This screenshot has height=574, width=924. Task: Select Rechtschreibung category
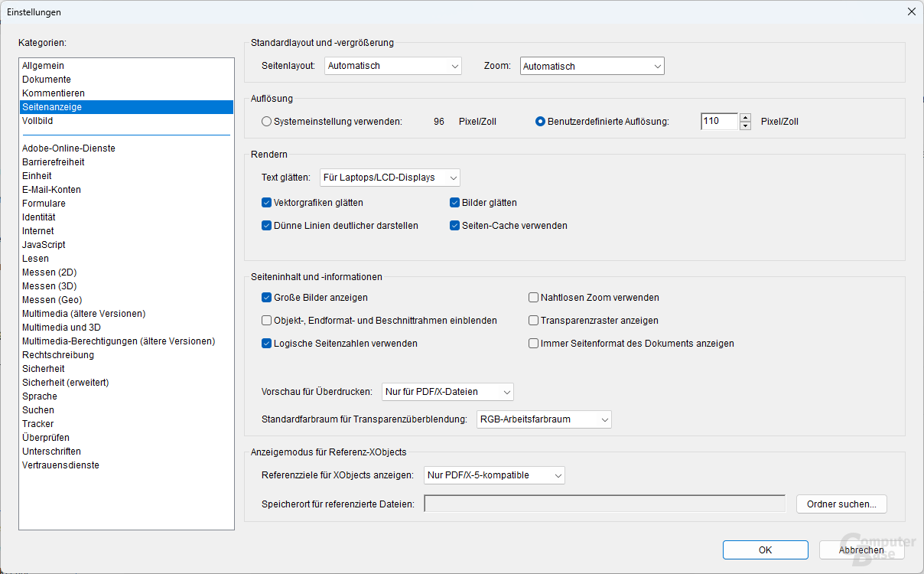point(126,355)
